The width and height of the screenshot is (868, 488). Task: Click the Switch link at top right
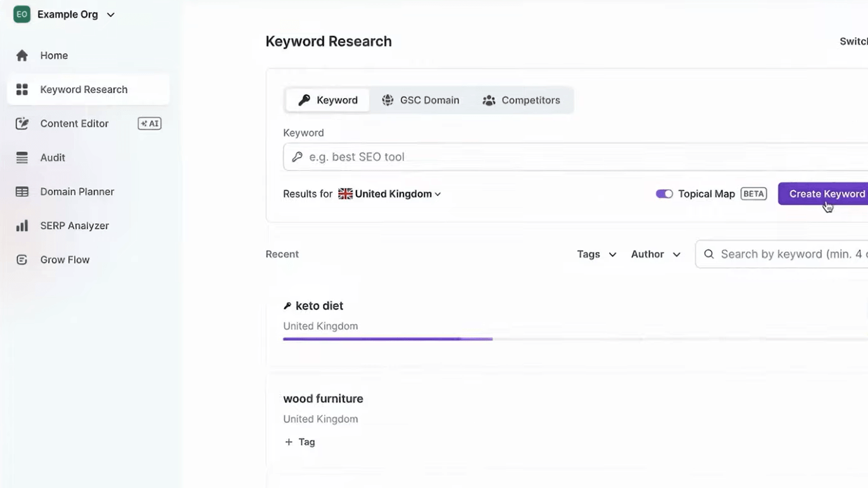tap(853, 41)
